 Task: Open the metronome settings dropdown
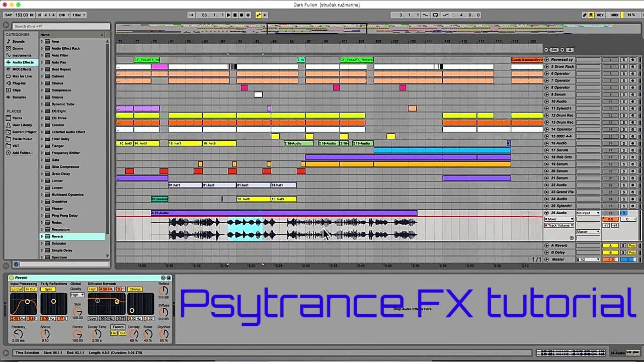point(64,15)
